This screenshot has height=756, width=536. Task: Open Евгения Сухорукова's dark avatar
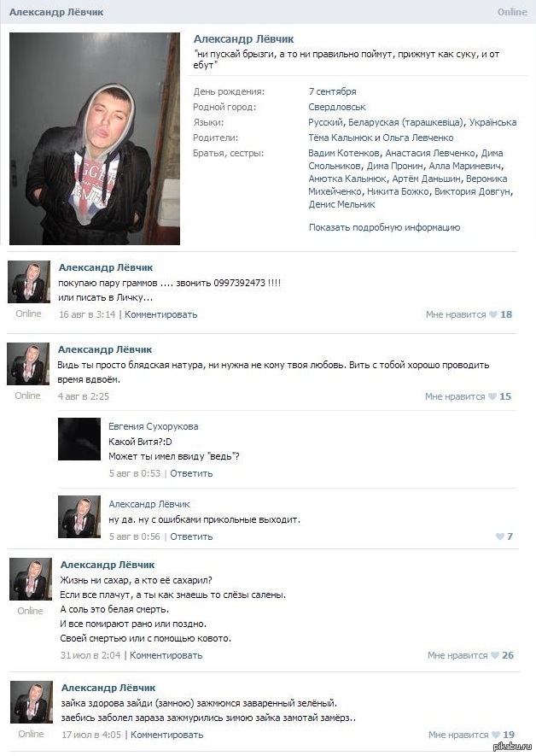79,439
